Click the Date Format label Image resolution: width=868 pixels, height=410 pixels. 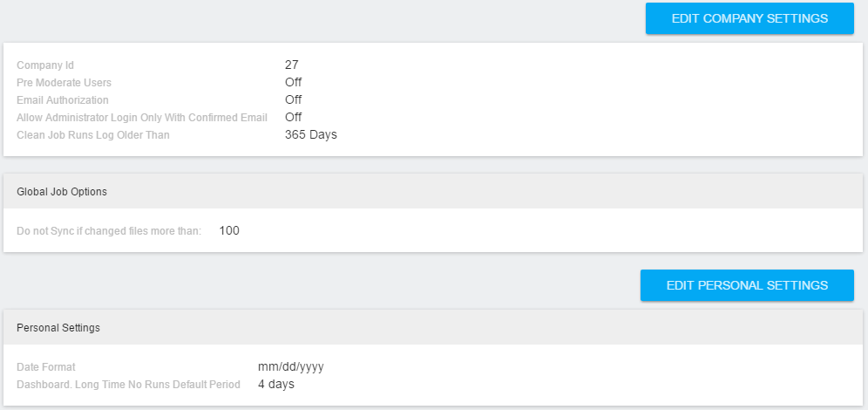click(46, 367)
